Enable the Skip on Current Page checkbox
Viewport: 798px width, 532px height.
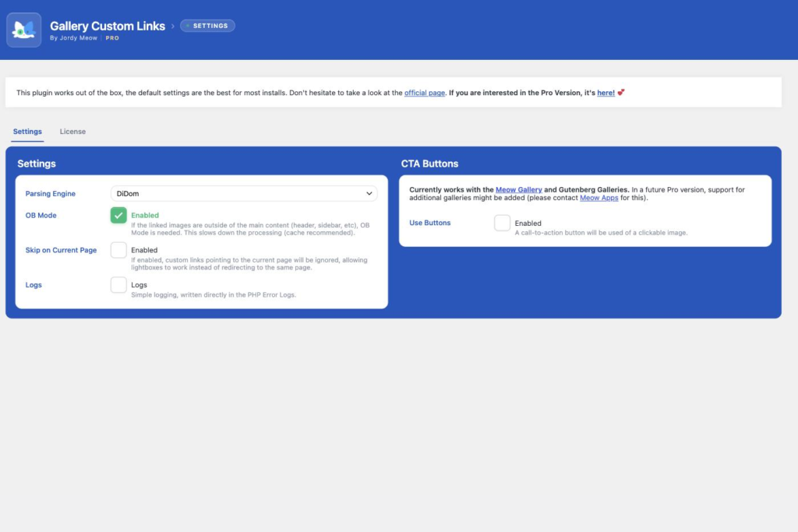pyautogui.click(x=118, y=250)
